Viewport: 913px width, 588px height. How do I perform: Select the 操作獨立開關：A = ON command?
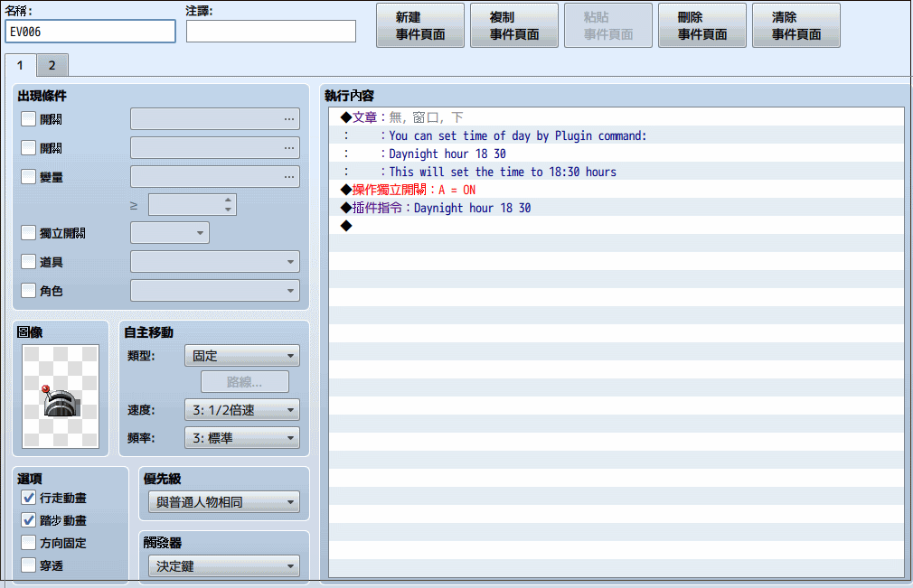coord(616,190)
